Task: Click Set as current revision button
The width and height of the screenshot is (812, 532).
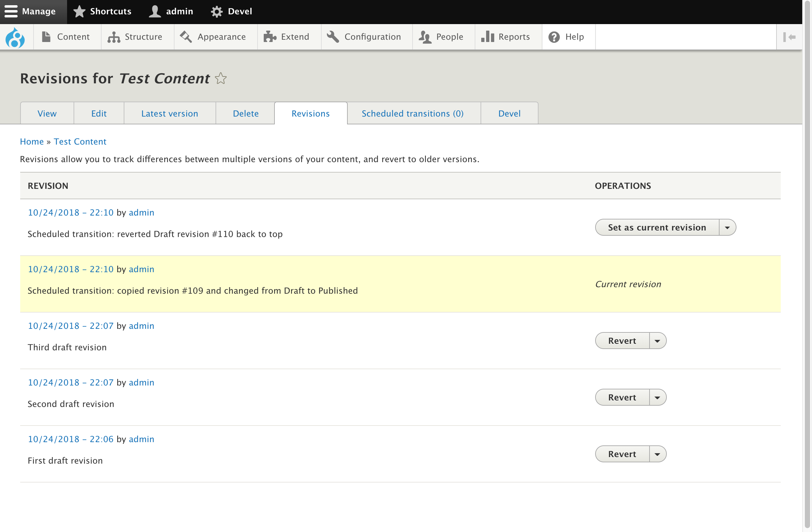Action: point(657,228)
